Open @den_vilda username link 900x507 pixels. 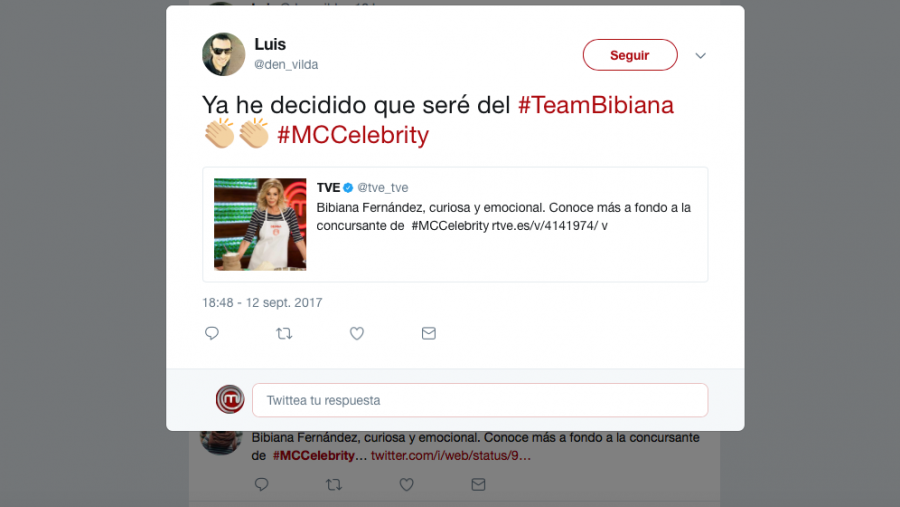tap(286, 64)
